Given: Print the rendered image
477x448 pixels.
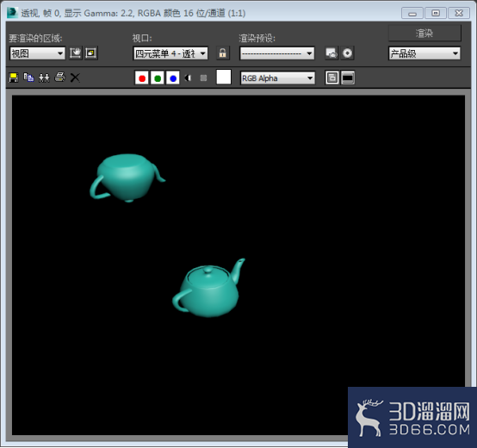Looking at the screenshot, I should pos(59,78).
